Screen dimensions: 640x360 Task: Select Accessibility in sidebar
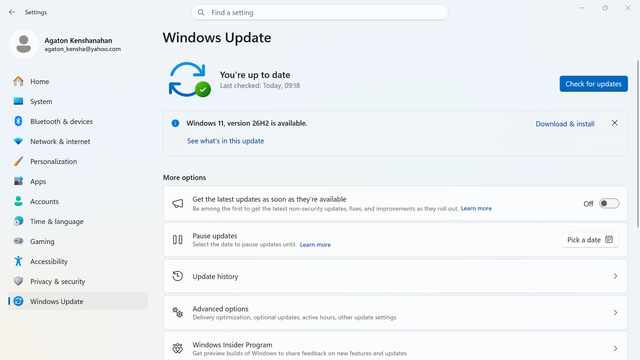coord(78,261)
